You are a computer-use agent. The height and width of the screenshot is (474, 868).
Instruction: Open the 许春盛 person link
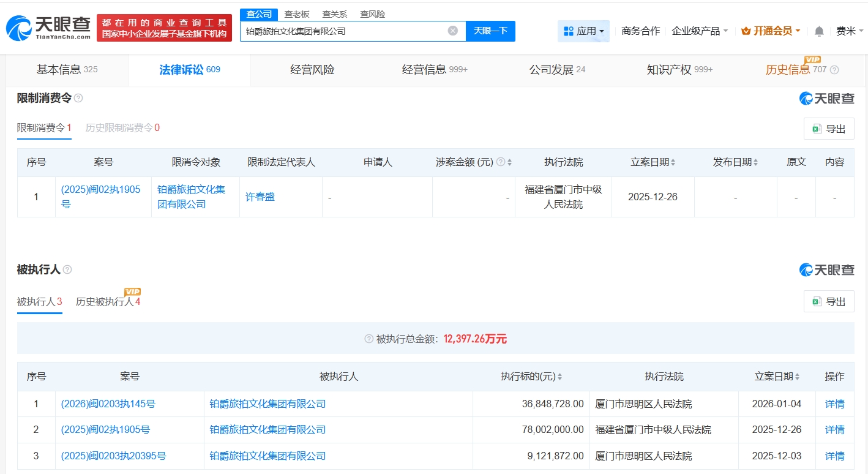(x=260, y=197)
